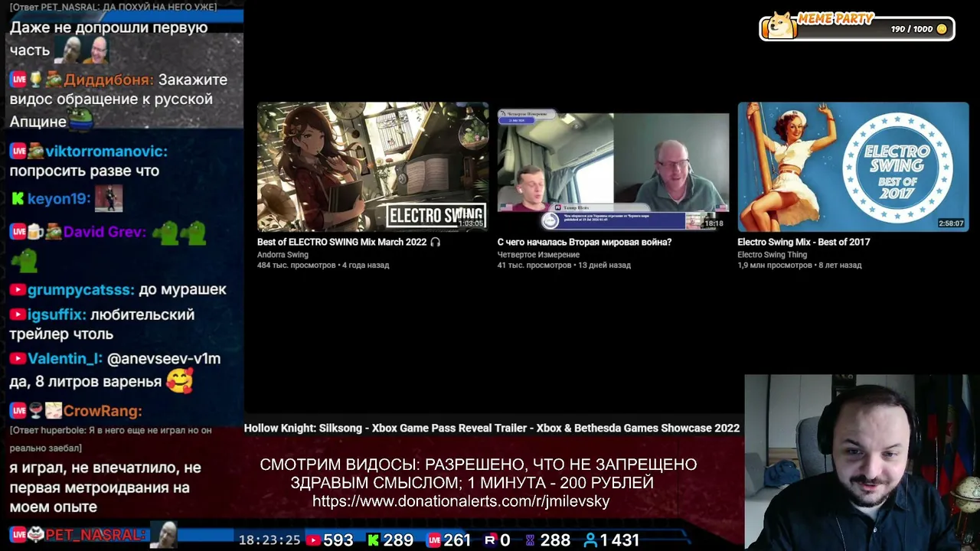Screen dimensions: 980x551
Task: Click the username viktorromanovic in chat
Action: click(106, 152)
